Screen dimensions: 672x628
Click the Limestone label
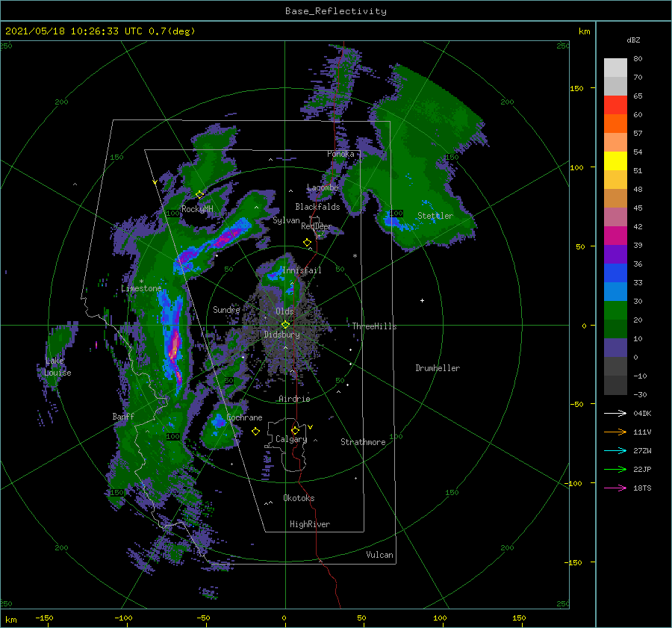pyautogui.click(x=141, y=288)
